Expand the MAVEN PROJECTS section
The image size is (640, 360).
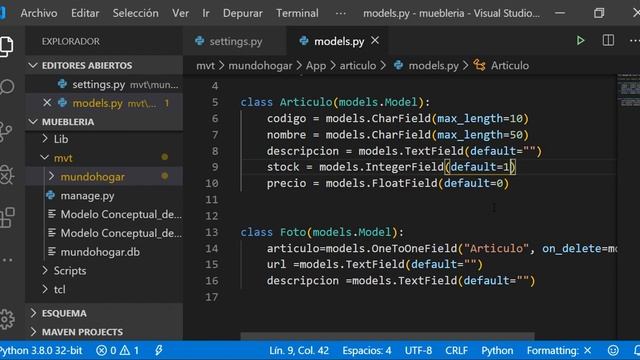tap(33, 332)
